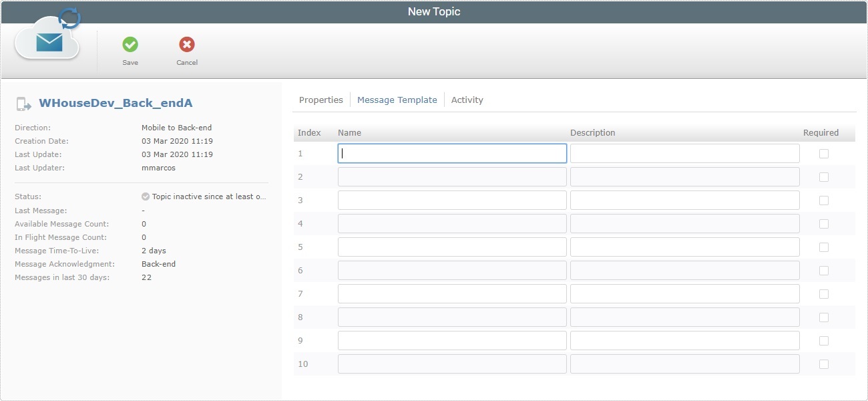The image size is (868, 401).
Task: Click the Name field on row 1
Action: [x=452, y=153]
